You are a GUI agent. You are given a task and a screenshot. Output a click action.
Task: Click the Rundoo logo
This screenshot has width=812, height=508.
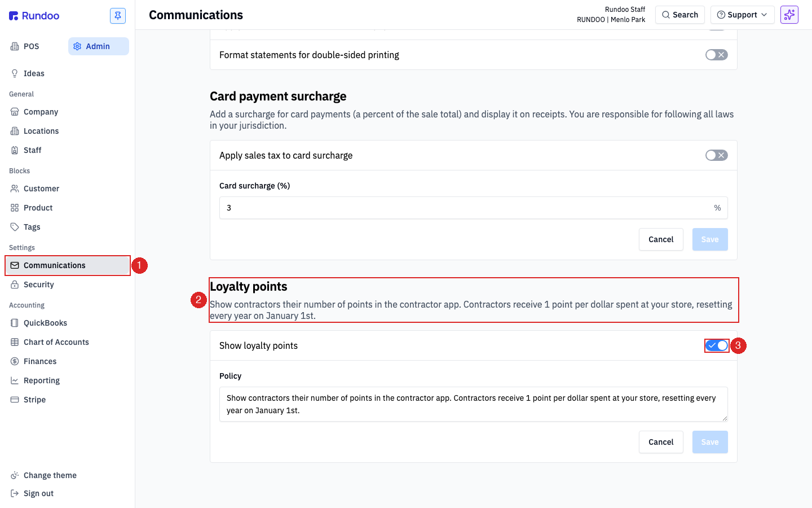34,16
